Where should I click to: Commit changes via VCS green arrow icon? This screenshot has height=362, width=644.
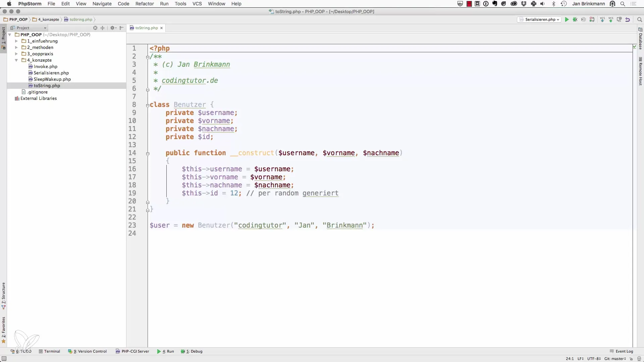click(x=611, y=19)
